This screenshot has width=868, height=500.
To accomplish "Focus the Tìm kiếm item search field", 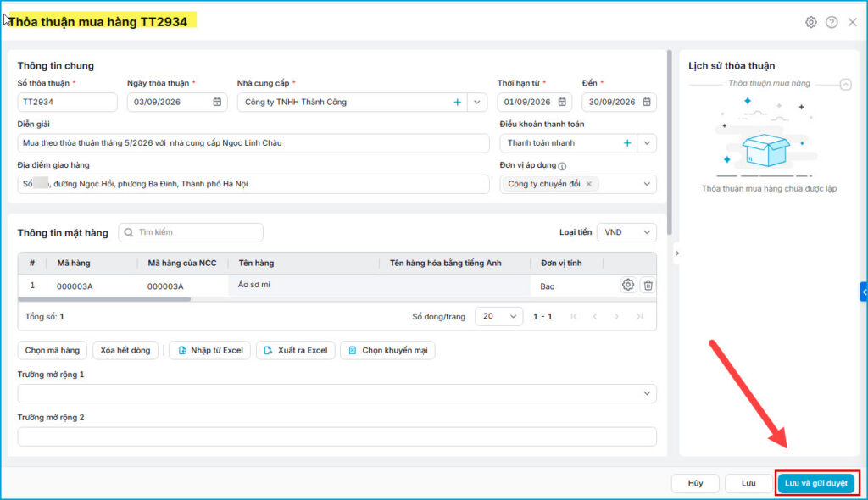I will (x=191, y=232).
